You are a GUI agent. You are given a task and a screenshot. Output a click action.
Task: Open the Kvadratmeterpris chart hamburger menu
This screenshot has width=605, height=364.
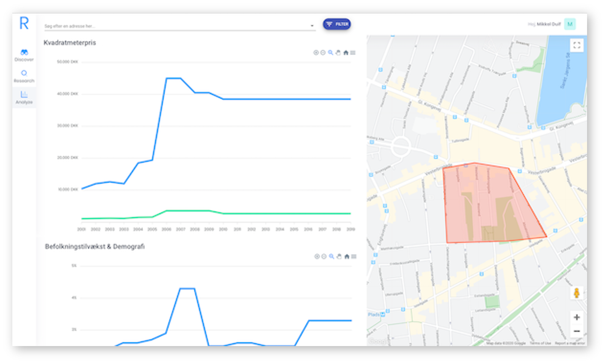pyautogui.click(x=353, y=53)
